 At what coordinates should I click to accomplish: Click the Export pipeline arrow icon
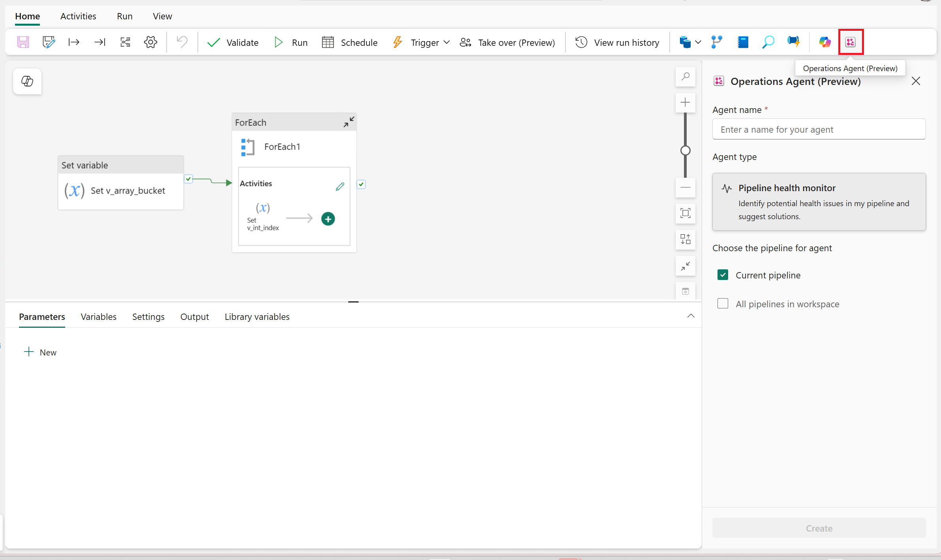pos(100,42)
